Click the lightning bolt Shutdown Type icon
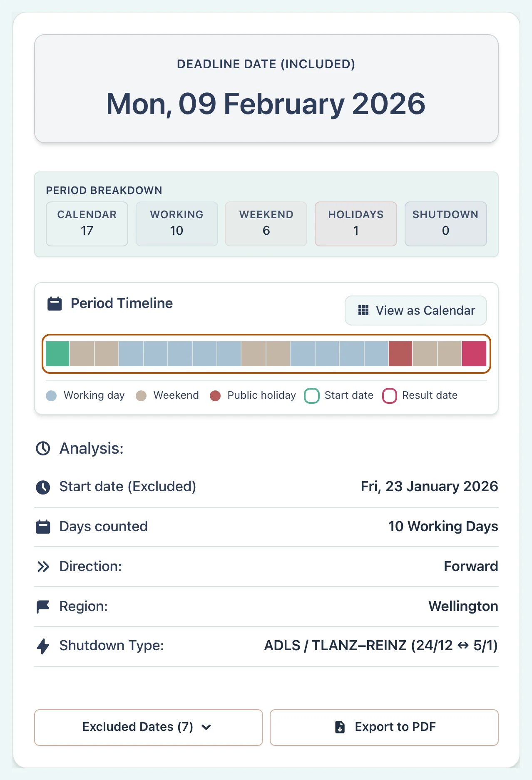The height and width of the screenshot is (780, 532). point(43,646)
